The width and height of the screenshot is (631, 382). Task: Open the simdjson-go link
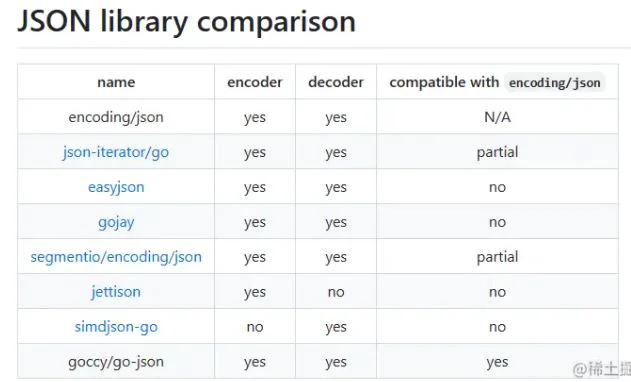coord(116,327)
